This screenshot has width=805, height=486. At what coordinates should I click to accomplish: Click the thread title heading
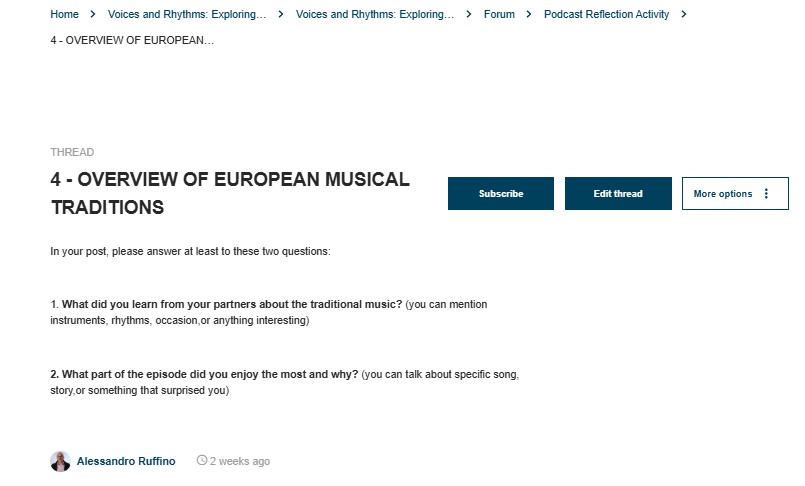point(230,193)
